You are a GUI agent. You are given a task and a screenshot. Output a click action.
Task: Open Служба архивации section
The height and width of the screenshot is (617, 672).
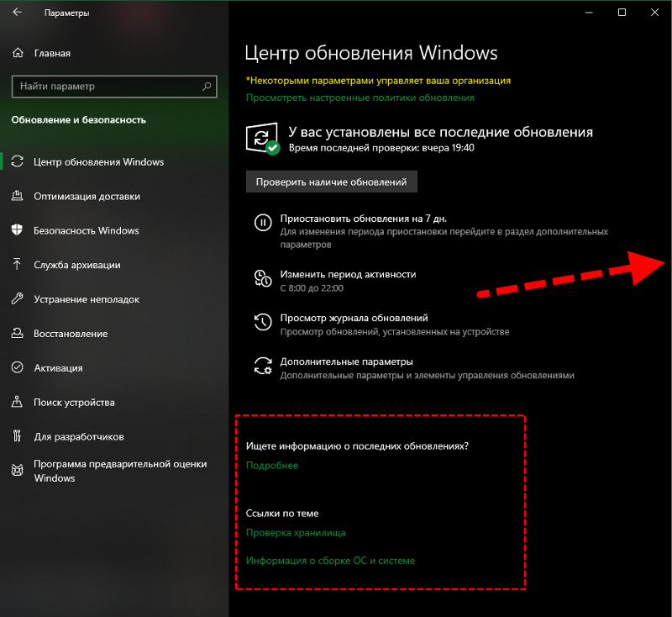77,265
